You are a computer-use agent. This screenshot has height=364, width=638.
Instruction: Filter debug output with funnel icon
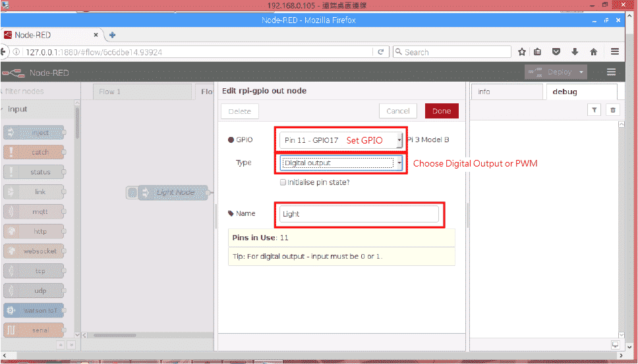(x=594, y=110)
